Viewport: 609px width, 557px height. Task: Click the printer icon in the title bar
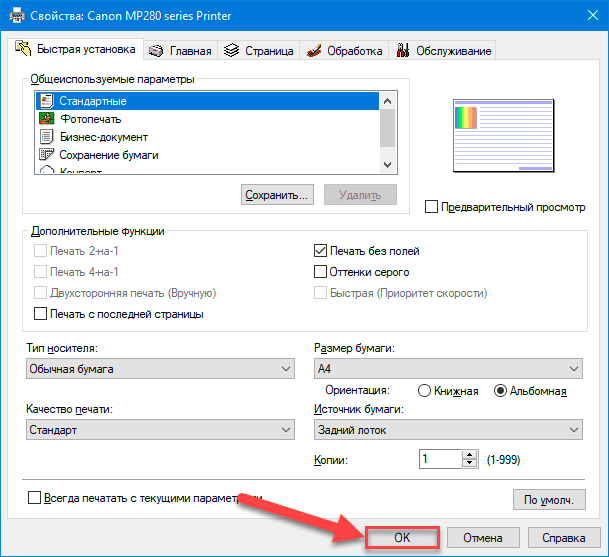tap(16, 16)
